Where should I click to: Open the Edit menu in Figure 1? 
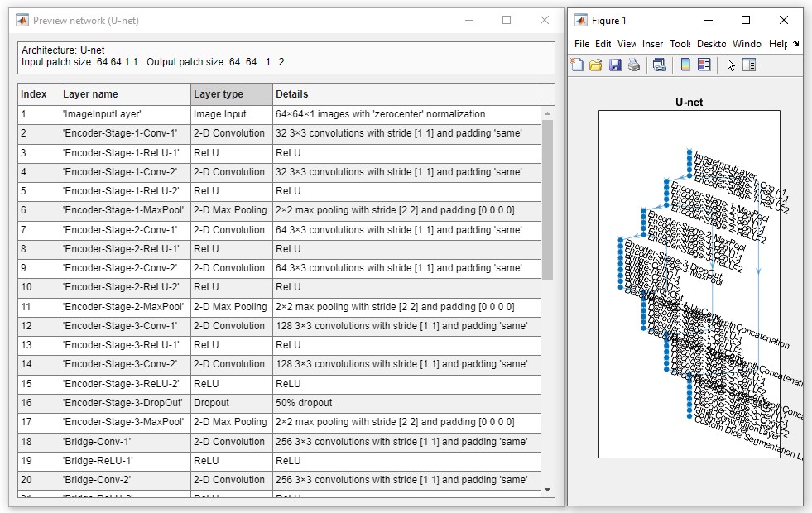coord(603,44)
